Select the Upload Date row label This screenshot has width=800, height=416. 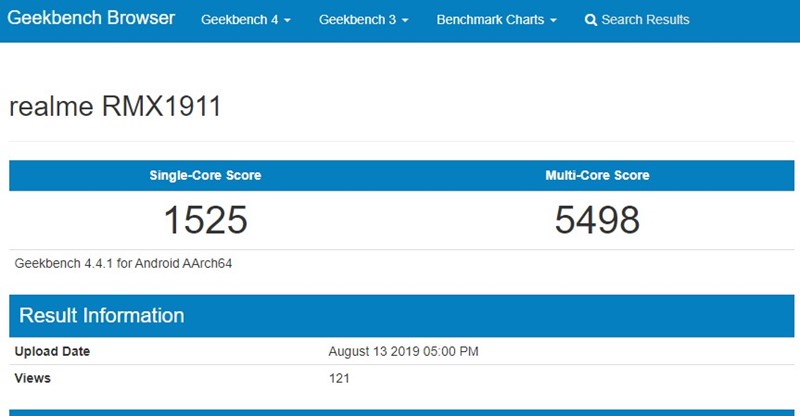pyautogui.click(x=52, y=351)
